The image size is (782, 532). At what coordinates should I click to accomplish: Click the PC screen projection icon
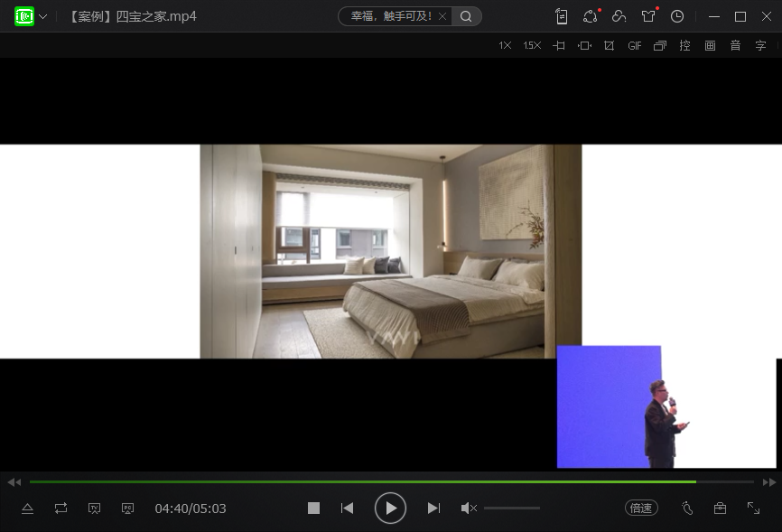tap(127, 509)
